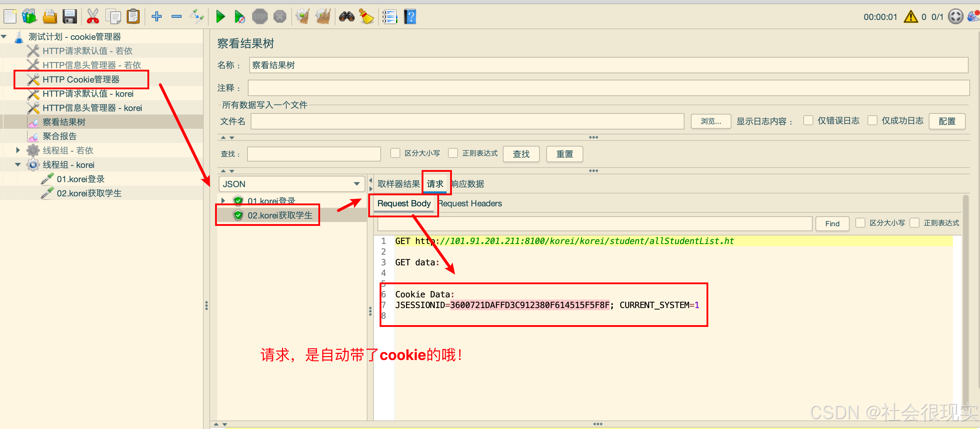Click the Copy icon in toolbar

[113, 17]
